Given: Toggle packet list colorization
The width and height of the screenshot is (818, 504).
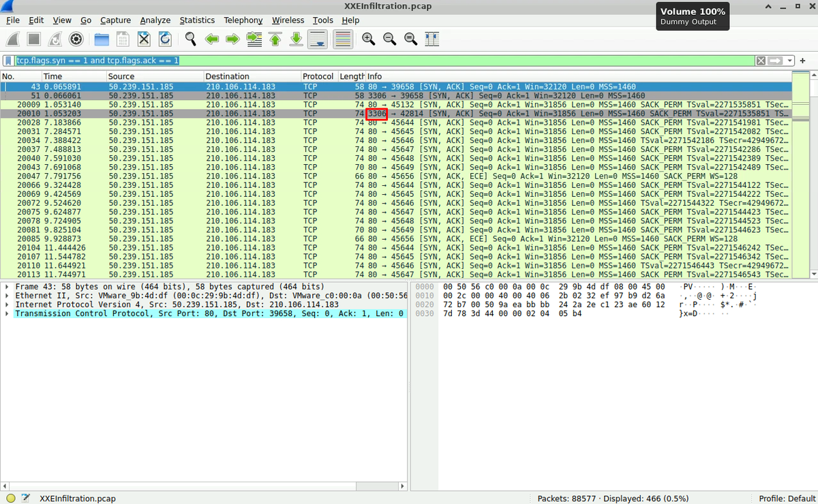Looking at the screenshot, I should click(343, 40).
